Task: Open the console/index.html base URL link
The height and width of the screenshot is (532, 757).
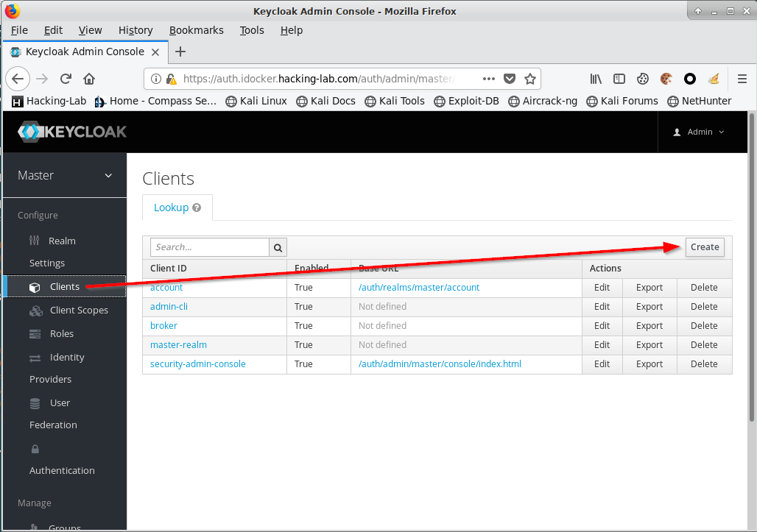Action: coord(440,364)
